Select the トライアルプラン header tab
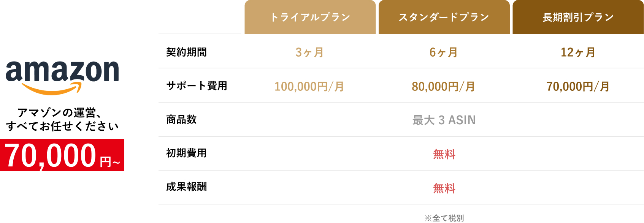644x223 pixels. 310,17
